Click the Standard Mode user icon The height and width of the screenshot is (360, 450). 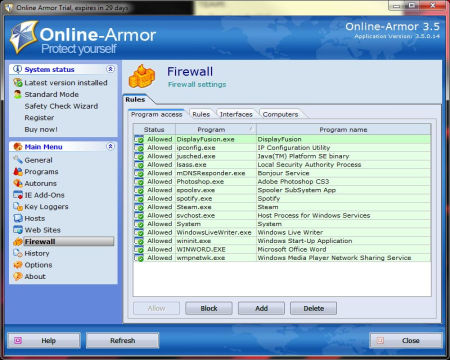click(x=18, y=94)
